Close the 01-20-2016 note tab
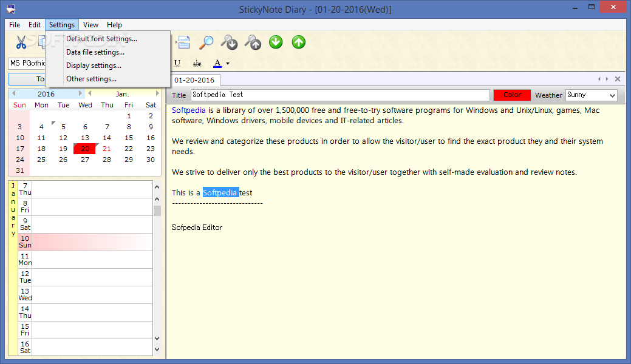Viewport: 631px width, 364px height. click(x=618, y=79)
